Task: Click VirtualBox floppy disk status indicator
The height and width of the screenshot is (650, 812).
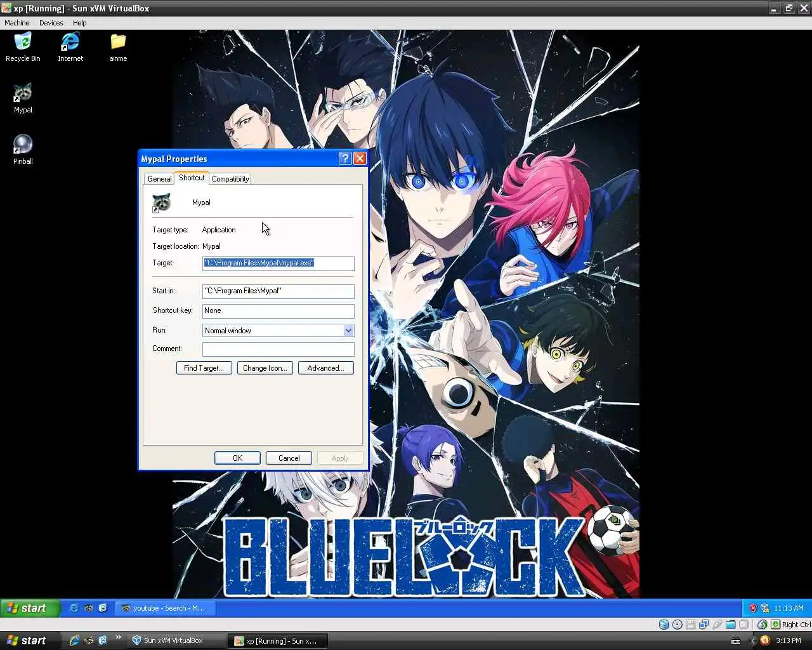Action: coord(690,625)
